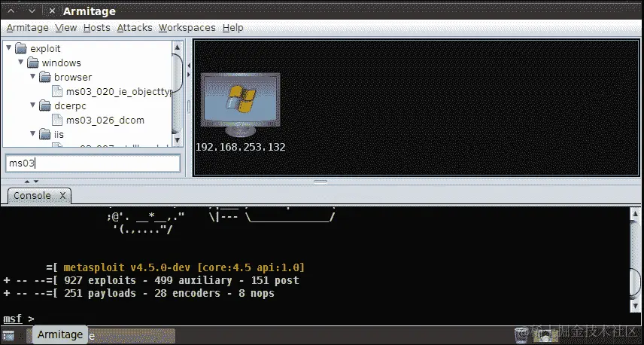Screen dimensions: 644x345
Task: Click the 192.168.253.132 host label
Action: point(240,147)
